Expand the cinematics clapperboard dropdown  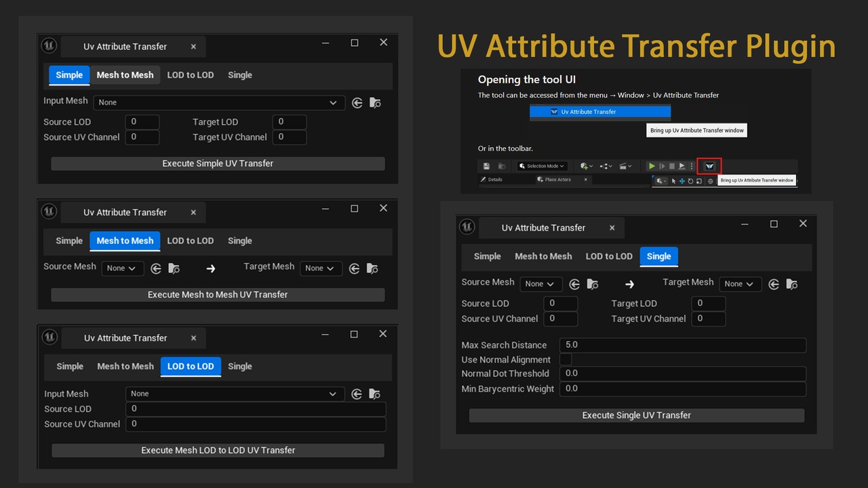pos(625,166)
